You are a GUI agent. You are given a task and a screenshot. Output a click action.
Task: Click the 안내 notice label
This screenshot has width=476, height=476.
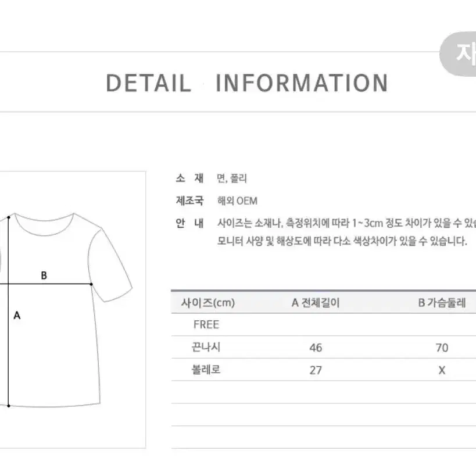coord(189,223)
